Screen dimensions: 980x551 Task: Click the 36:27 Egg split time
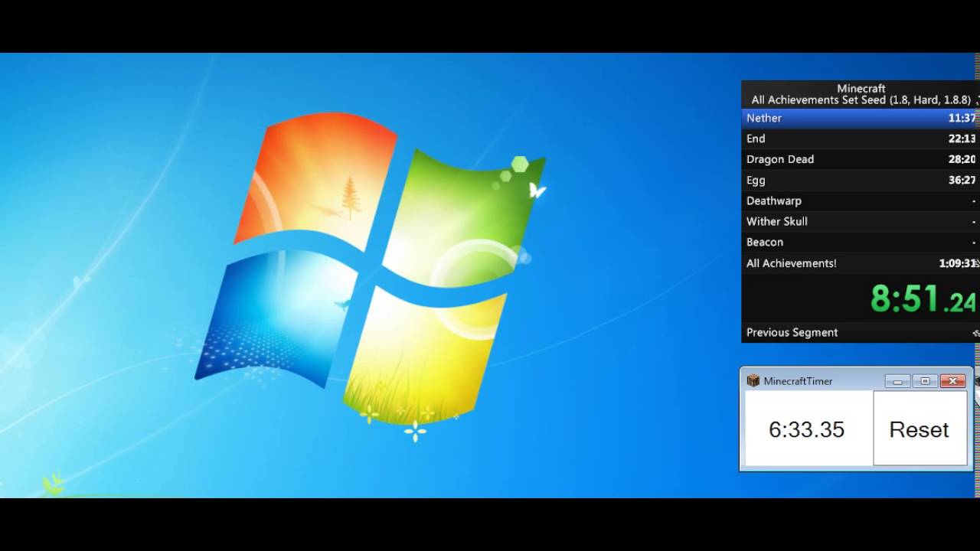[x=962, y=180]
